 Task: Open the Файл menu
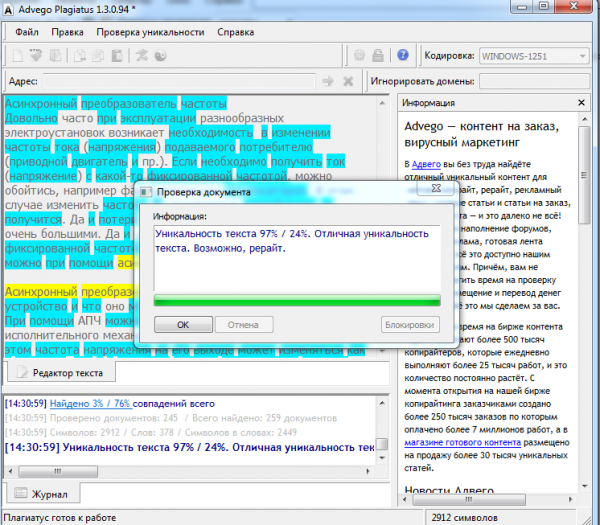(27, 33)
